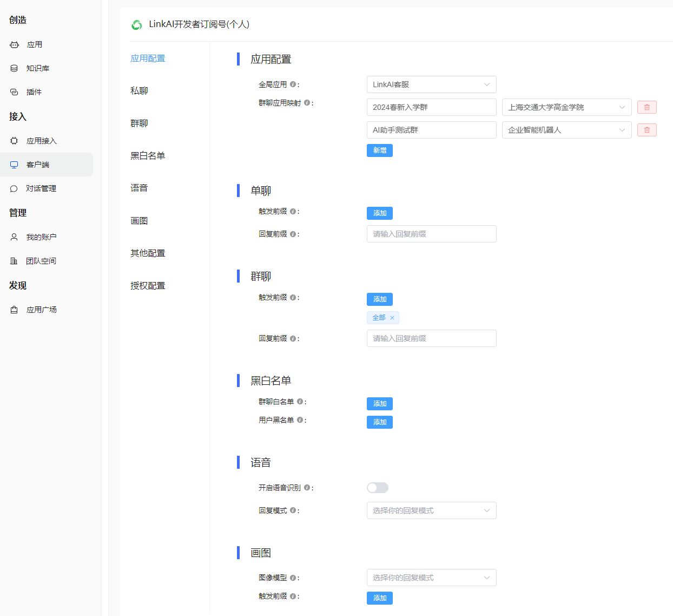Image resolution: width=673 pixels, height=616 pixels.
Task: Select the 语音 section tab
Action: click(139, 188)
